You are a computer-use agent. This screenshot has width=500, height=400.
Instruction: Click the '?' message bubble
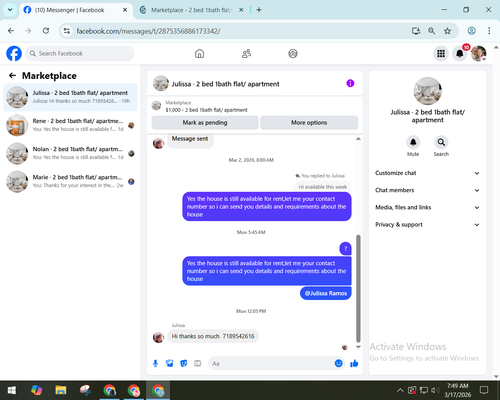click(345, 248)
